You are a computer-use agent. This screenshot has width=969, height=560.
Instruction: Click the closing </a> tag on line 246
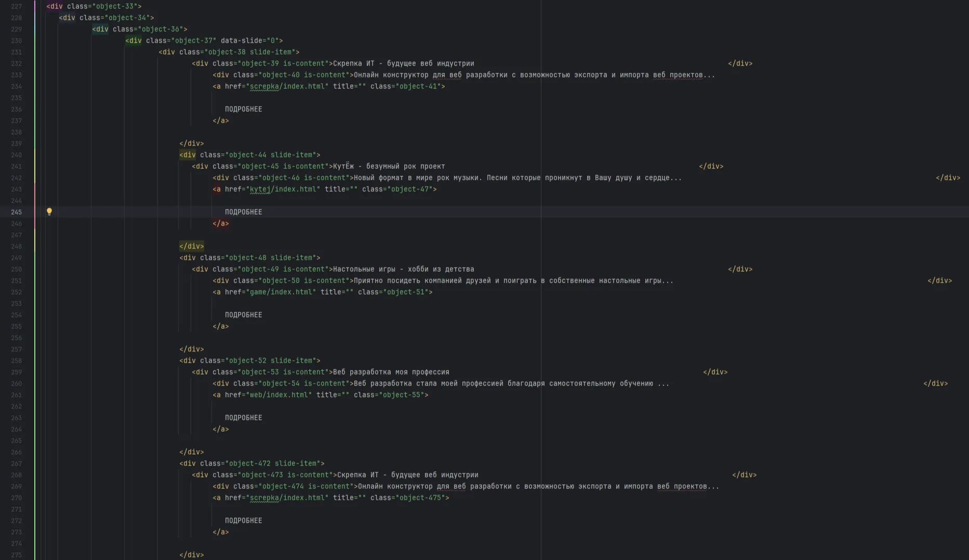pos(221,223)
